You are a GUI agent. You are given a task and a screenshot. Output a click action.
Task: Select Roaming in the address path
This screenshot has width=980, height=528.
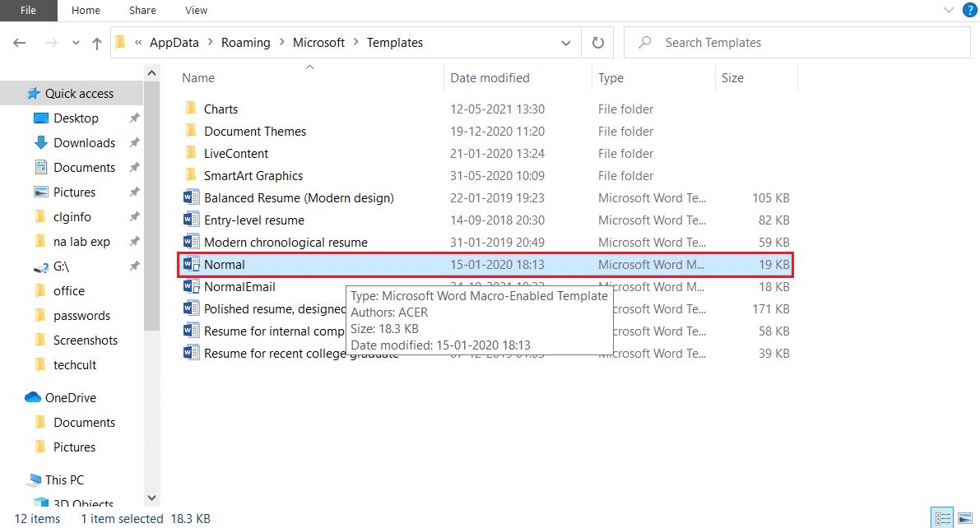pyautogui.click(x=246, y=43)
